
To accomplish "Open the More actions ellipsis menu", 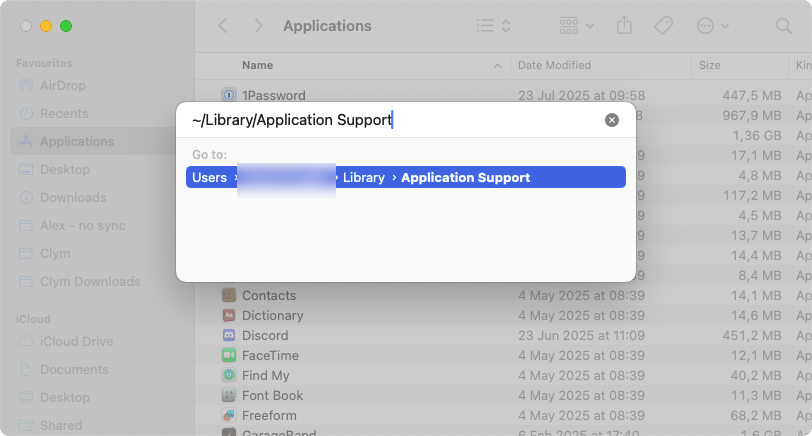I will click(x=713, y=26).
